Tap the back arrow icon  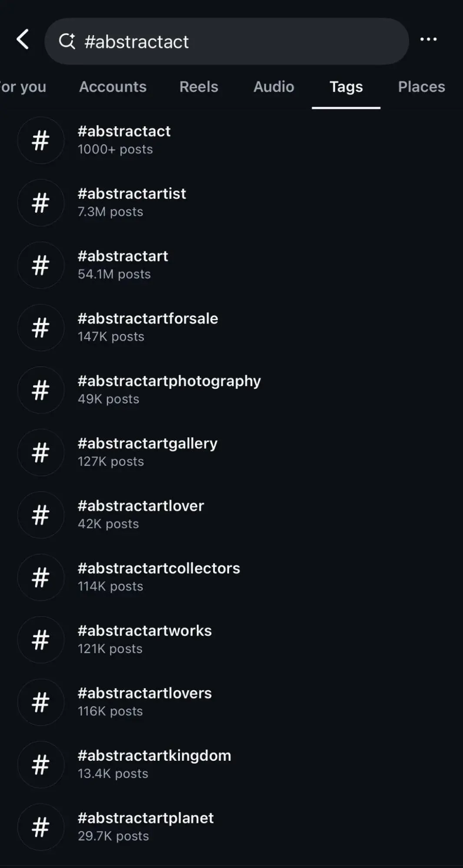click(x=23, y=40)
